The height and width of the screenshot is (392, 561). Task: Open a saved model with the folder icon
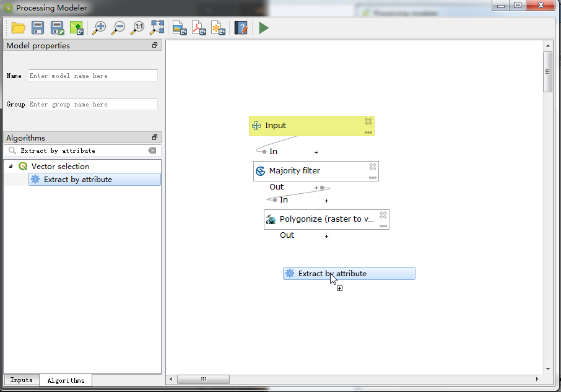point(18,28)
